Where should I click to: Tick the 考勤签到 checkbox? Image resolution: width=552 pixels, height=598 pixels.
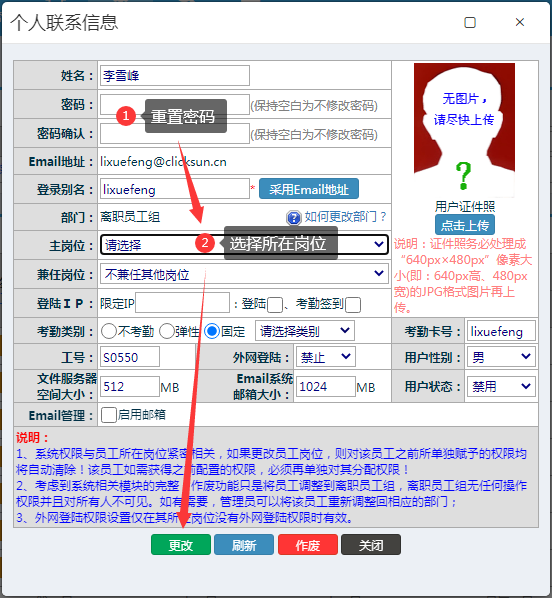(353, 305)
